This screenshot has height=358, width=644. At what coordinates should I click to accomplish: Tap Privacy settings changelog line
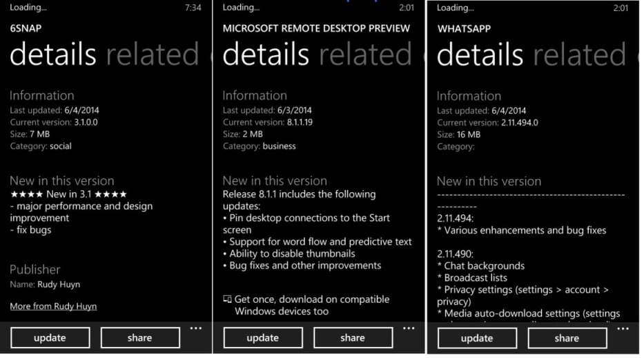(x=523, y=296)
